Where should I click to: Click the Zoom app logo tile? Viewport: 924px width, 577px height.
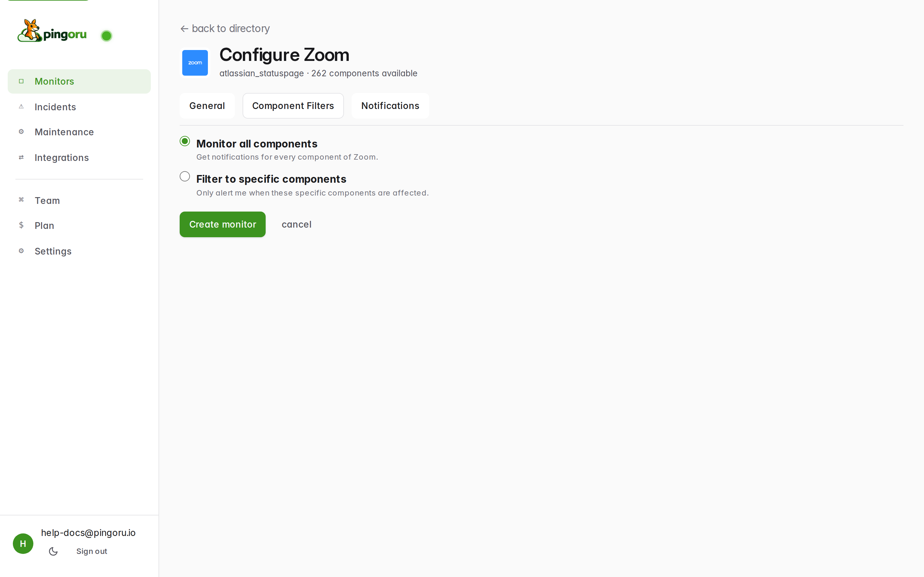(x=195, y=63)
